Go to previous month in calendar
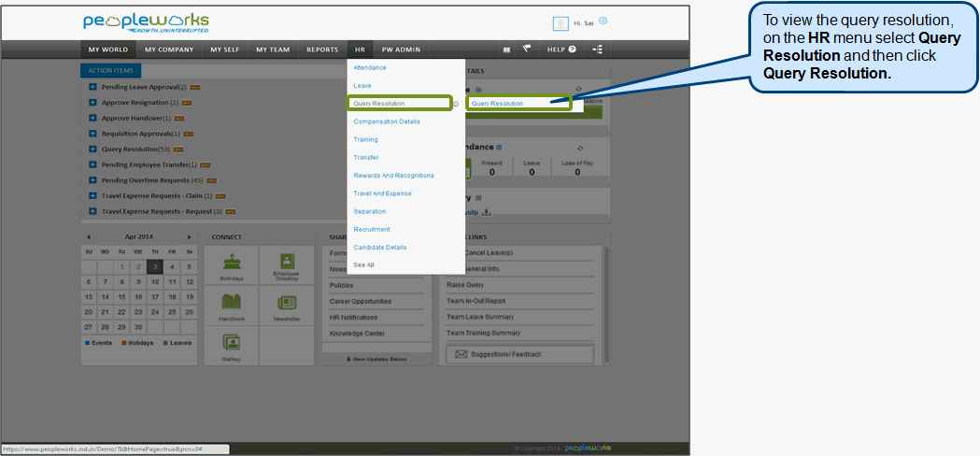The width and height of the screenshot is (980, 456). (88, 237)
